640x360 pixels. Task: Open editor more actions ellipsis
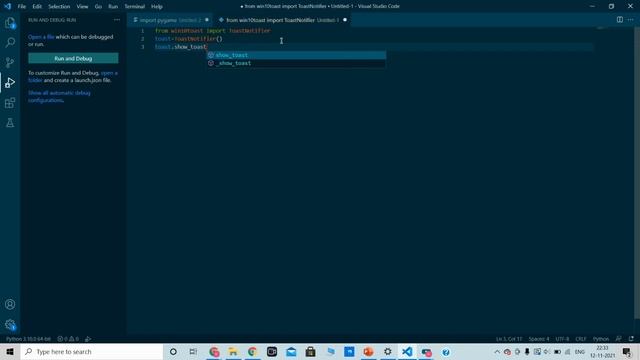pyautogui.click(x=631, y=20)
